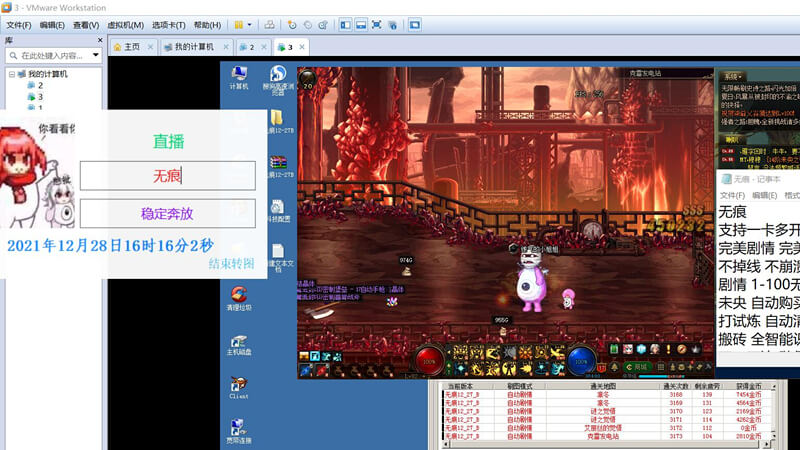Click the 稳定奔放 box in overlay

168,213
